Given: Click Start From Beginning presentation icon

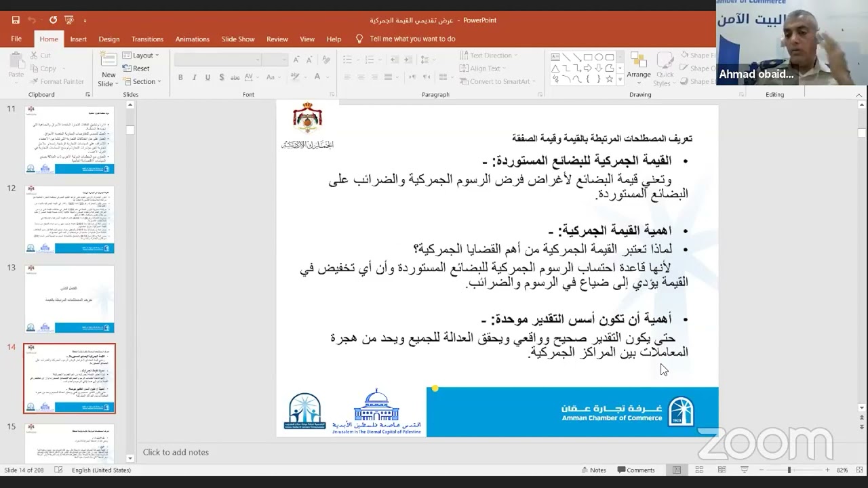Looking at the screenshot, I should point(69,20).
